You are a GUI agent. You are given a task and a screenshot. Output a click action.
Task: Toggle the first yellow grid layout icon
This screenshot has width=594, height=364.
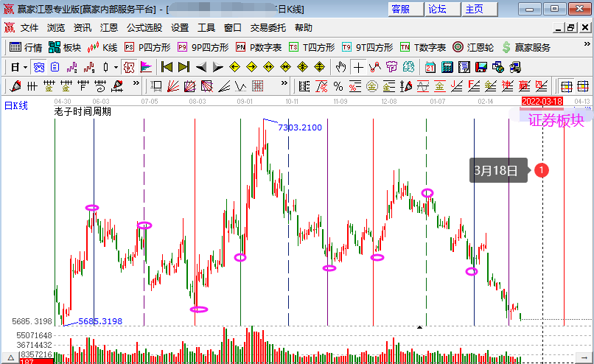[x=567, y=86]
